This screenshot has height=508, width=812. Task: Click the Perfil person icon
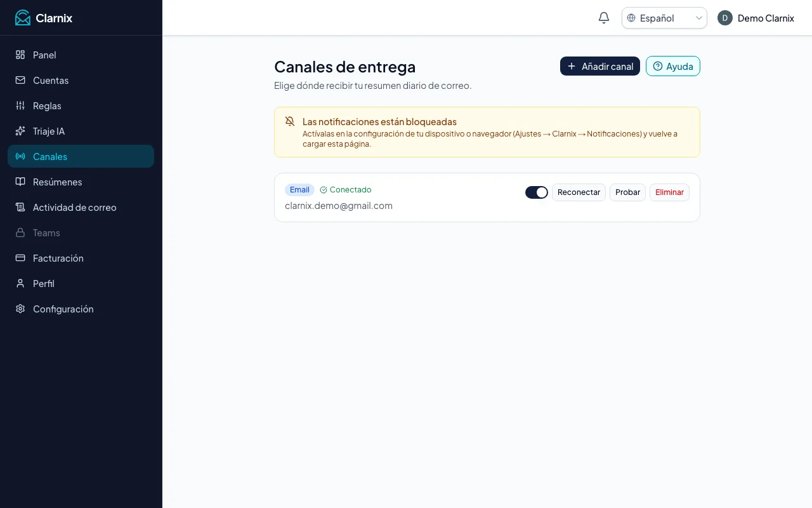pos(20,283)
